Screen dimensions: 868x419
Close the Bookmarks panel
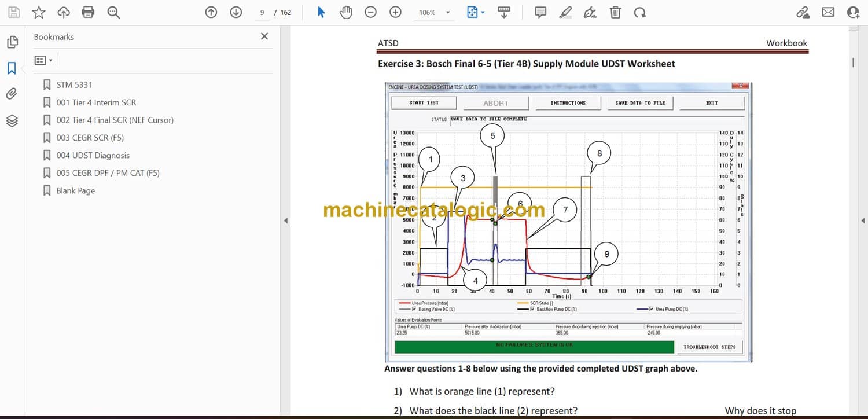[264, 36]
